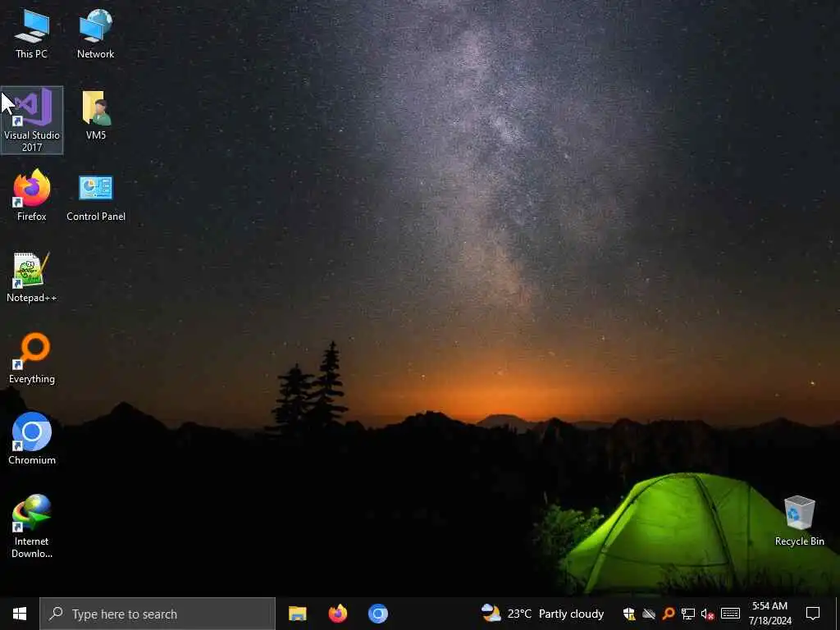Image resolution: width=840 pixels, height=630 pixels.
Task: Open the weather widget showing 23°C
Action: [543, 614]
